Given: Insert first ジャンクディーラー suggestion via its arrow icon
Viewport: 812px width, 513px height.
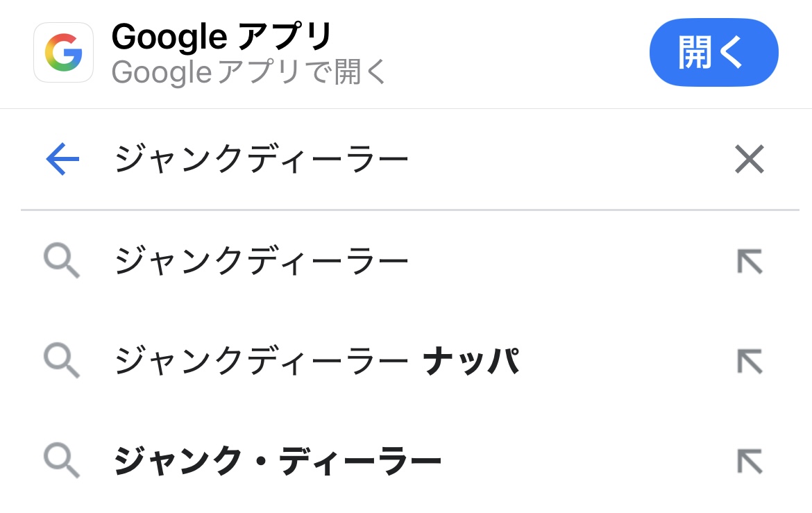Looking at the screenshot, I should [x=750, y=261].
